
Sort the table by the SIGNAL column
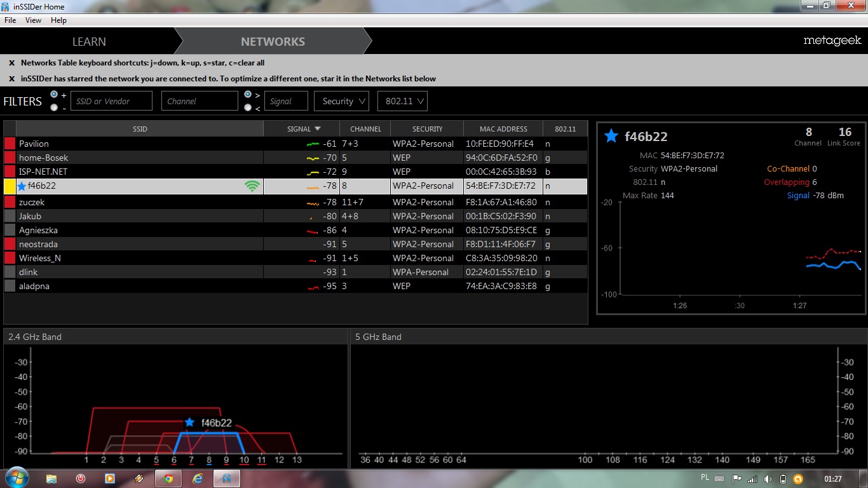(301, 129)
